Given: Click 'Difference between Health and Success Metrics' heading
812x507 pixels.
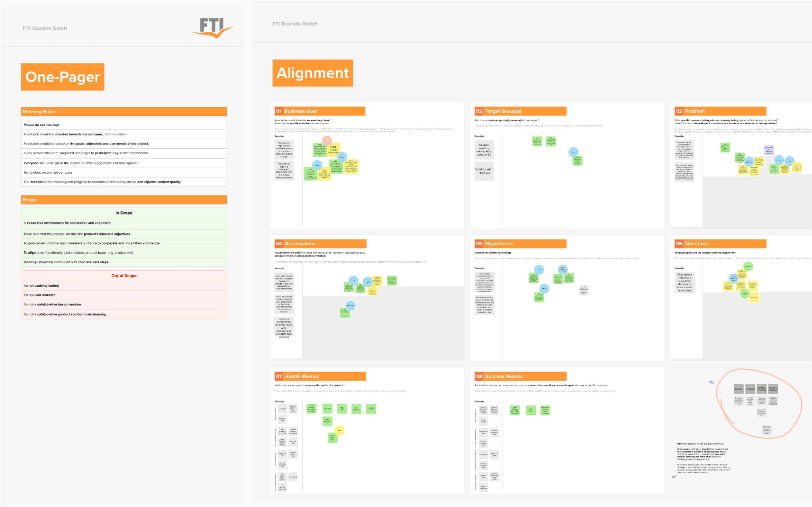Looking at the screenshot, I should click(x=700, y=444).
